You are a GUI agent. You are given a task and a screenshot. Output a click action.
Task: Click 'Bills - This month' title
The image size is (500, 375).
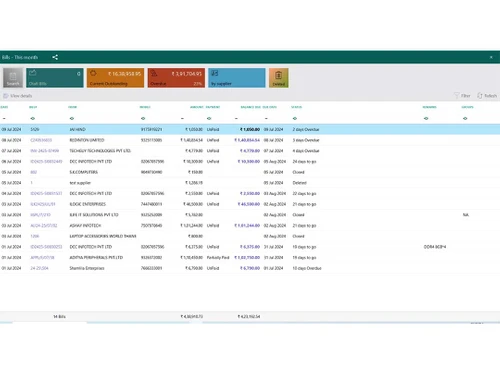(20, 57)
